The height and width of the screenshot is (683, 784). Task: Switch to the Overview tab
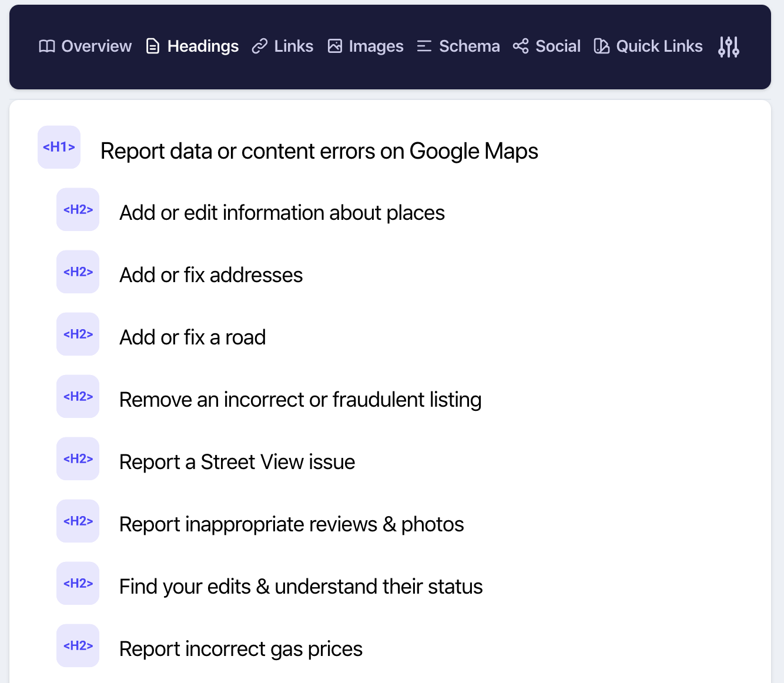(85, 46)
